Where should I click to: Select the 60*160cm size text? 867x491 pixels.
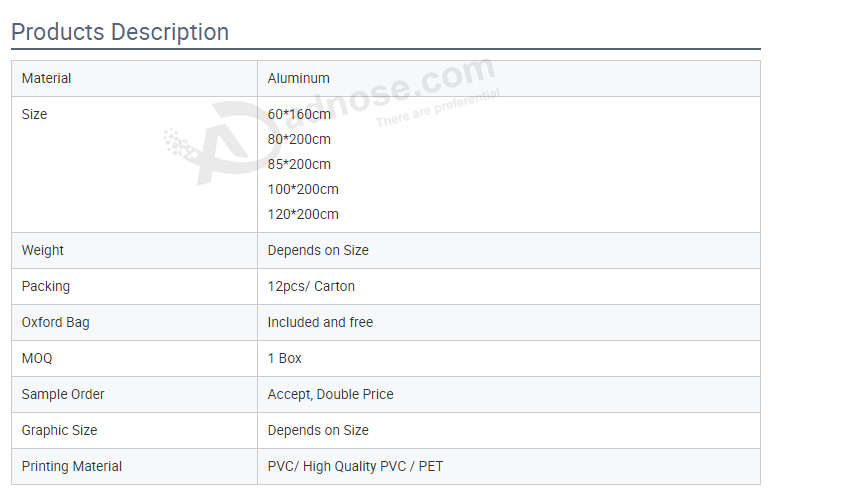pyautogui.click(x=299, y=114)
